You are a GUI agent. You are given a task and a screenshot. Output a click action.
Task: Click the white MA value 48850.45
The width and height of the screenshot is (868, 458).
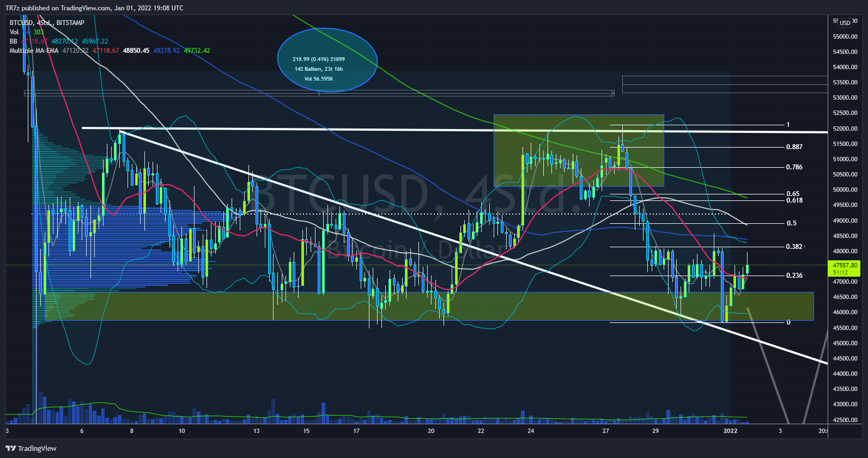point(136,51)
